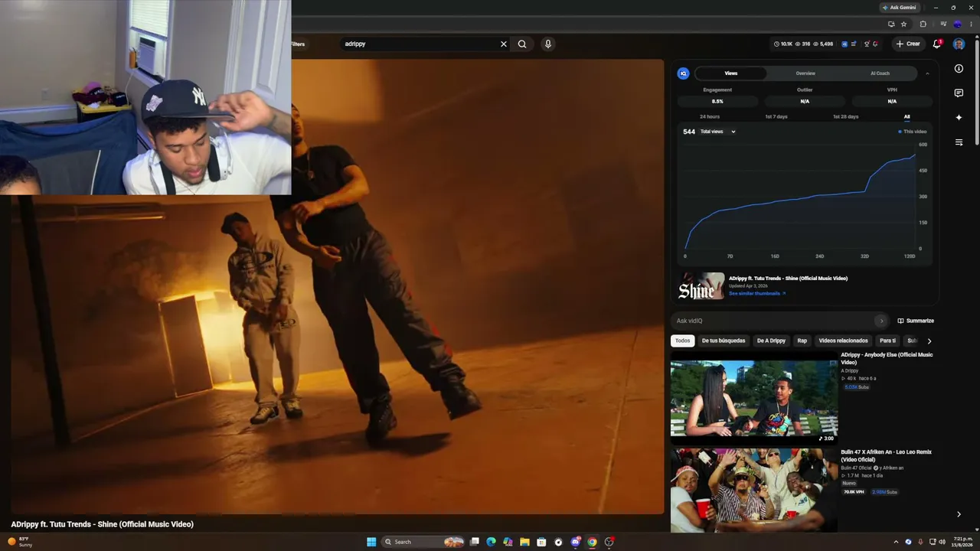Image resolution: width=980 pixels, height=551 pixels.
Task: Collapse the vidIQ panel with chevron
Action: 927,73
